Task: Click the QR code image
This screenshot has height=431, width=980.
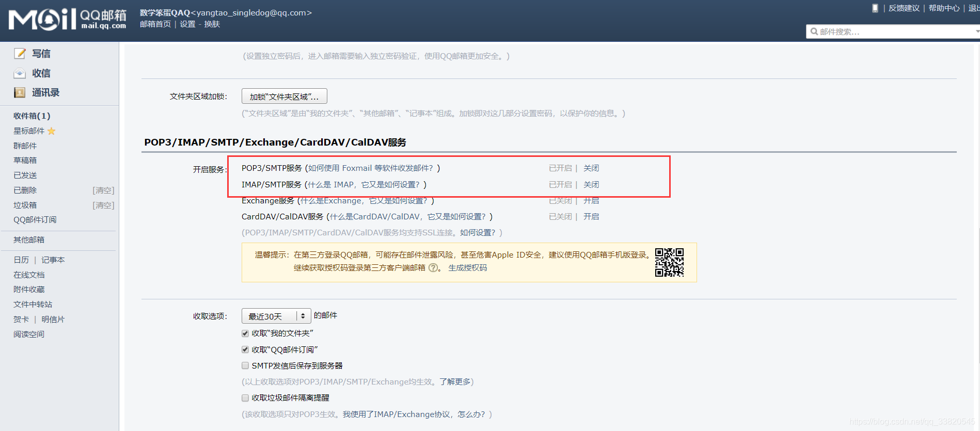Action: [x=669, y=262]
